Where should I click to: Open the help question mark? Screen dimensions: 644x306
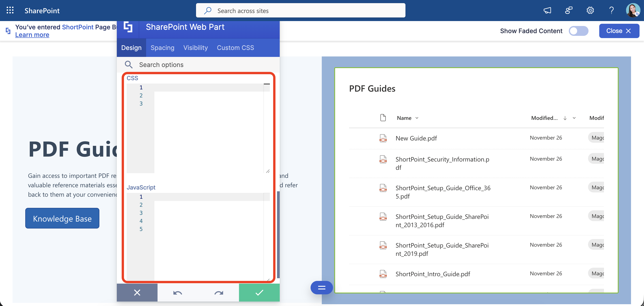coord(611,11)
